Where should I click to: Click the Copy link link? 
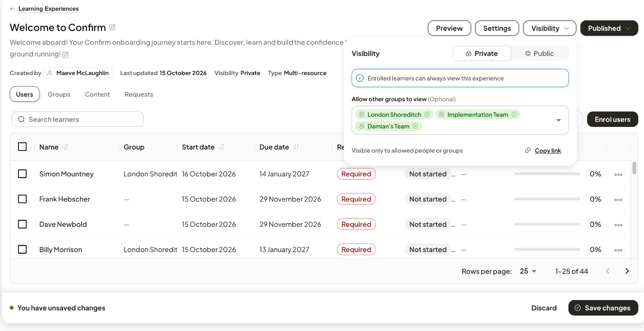coord(548,150)
